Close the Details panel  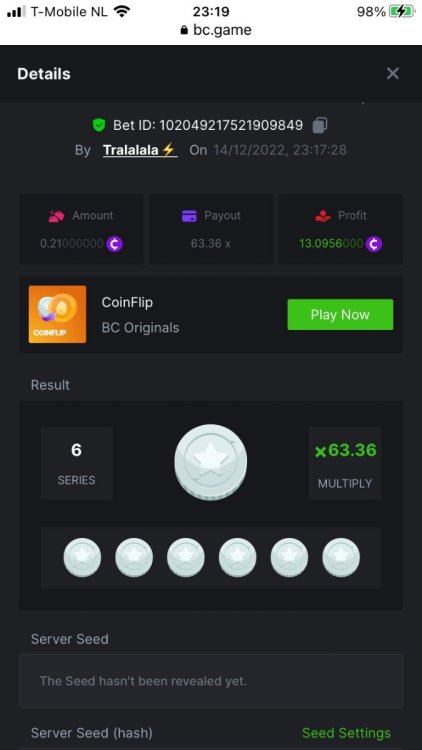click(392, 73)
